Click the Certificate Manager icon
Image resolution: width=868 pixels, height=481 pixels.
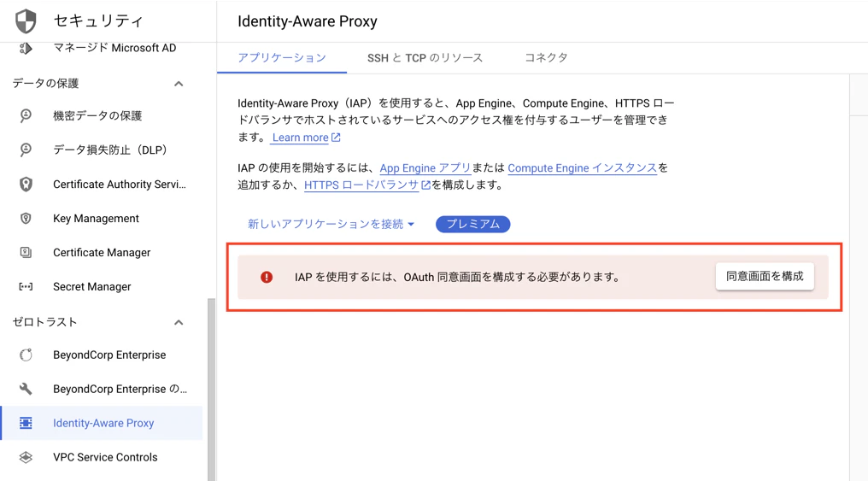point(26,252)
